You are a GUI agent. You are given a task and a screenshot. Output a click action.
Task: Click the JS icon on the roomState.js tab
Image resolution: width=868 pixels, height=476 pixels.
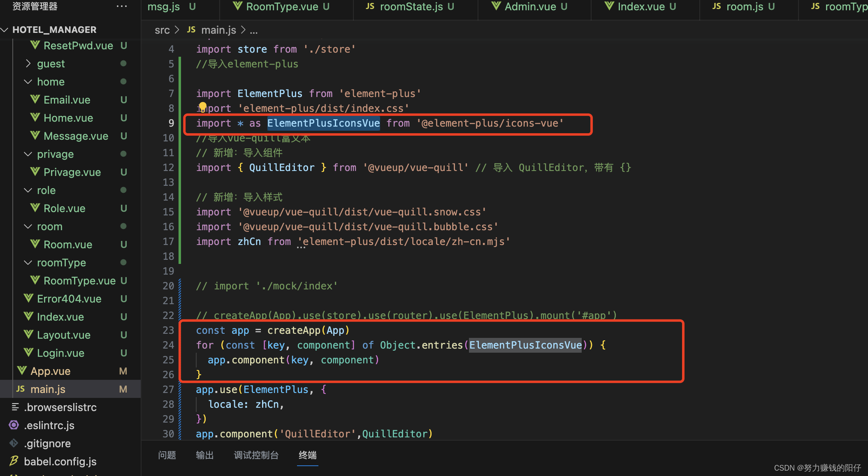pos(369,6)
